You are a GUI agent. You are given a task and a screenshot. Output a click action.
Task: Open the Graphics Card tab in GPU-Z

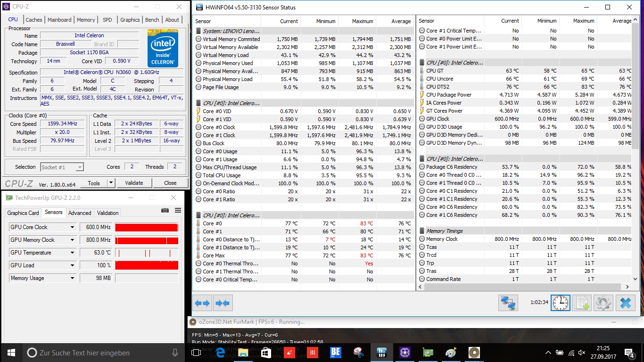pos(23,213)
